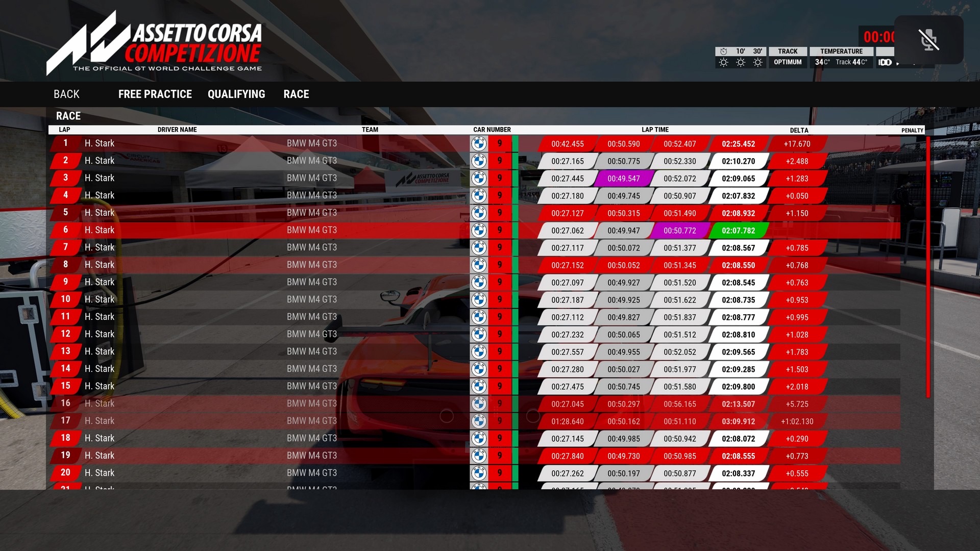
Task: Click the LAP column header
Action: (x=64, y=130)
